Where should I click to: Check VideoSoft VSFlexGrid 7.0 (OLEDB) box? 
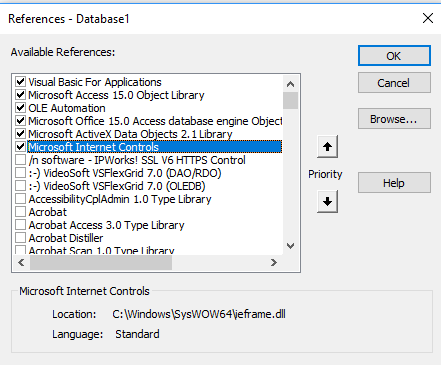pyautogui.click(x=21, y=186)
